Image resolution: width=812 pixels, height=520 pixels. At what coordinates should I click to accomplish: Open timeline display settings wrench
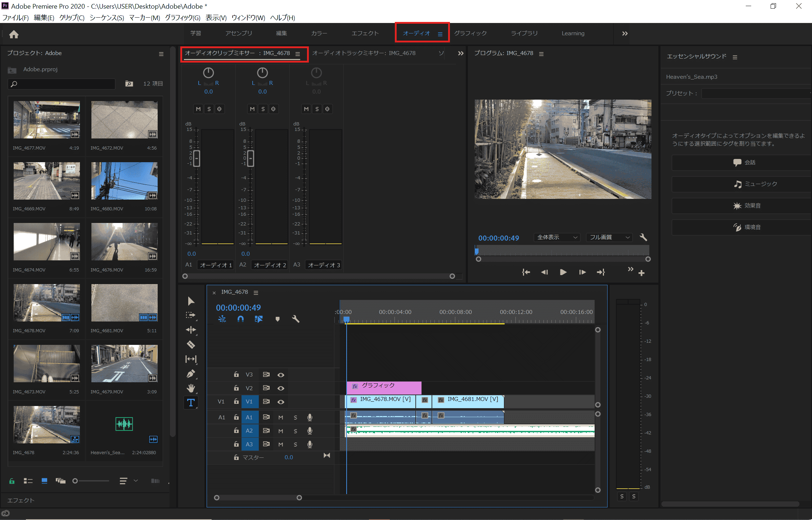[296, 319]
